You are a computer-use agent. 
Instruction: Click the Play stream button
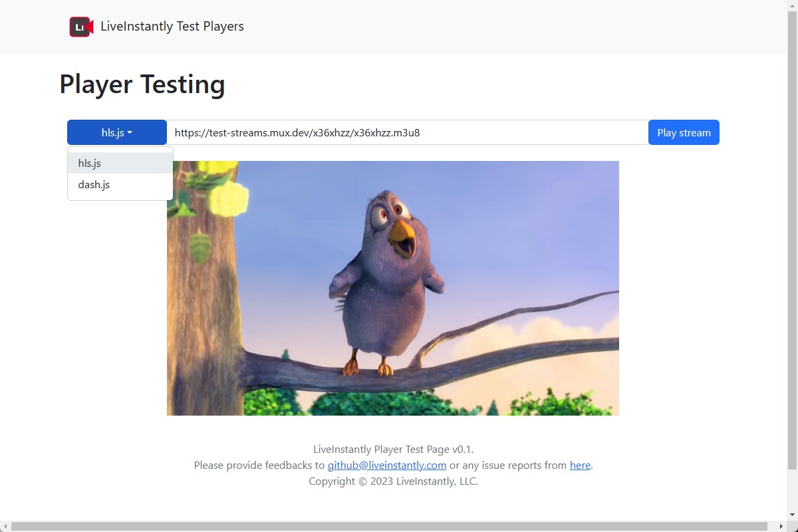click(x=684, y=132)
